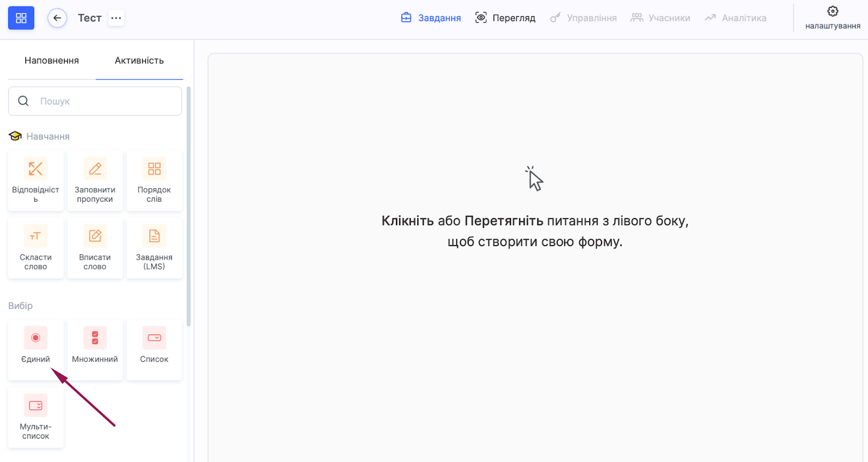Select the Активність panel tab
Screen dimensions: 868x462
point(139,61)
